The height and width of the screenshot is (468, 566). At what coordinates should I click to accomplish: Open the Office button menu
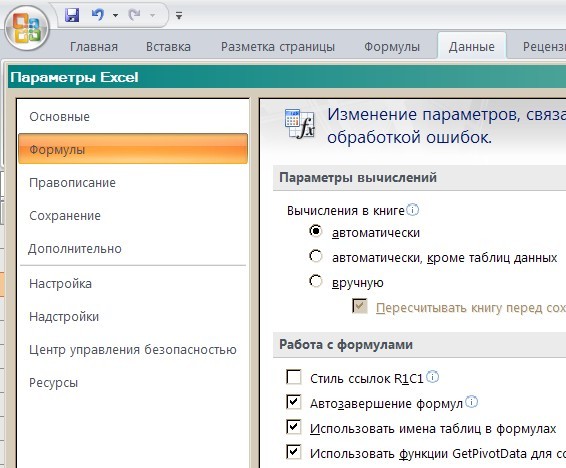(27, 29)
